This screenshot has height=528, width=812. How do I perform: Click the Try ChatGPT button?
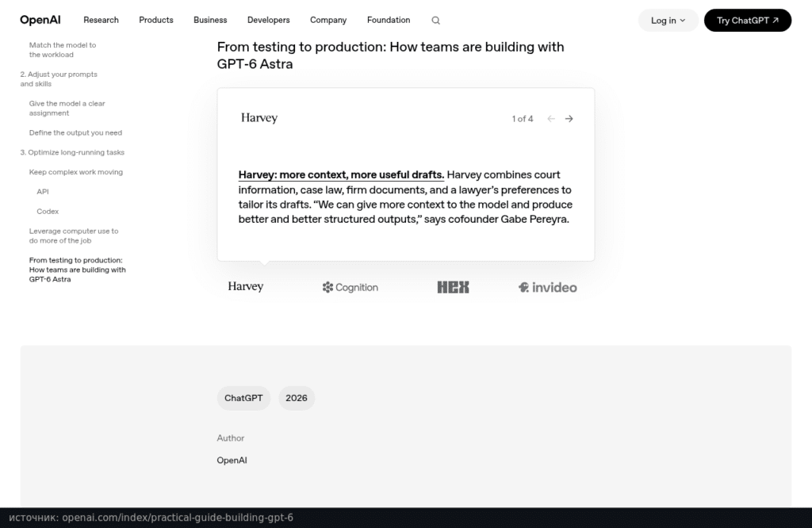click(747, 20)
